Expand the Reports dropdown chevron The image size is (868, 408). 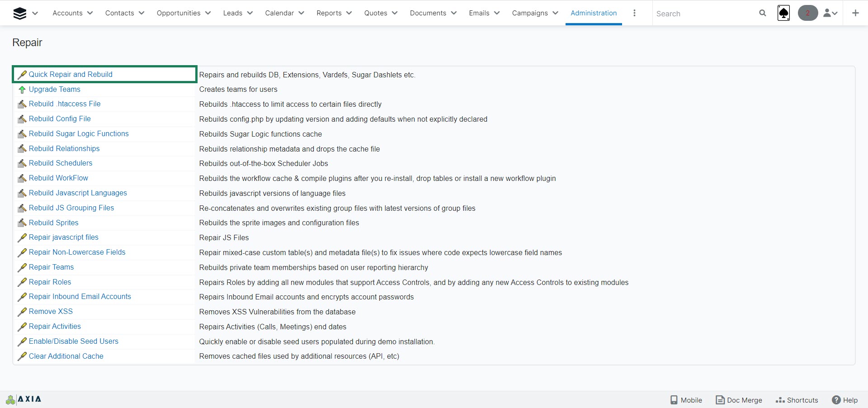click(349, 13)
